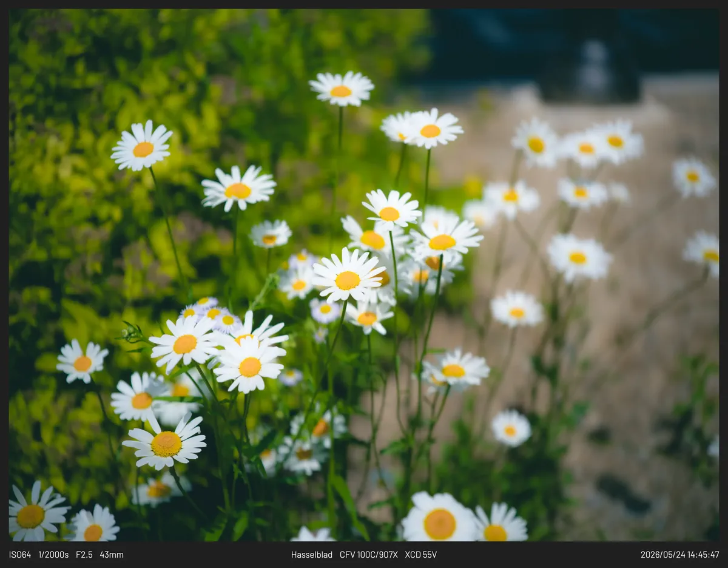Click the 14:45:47 capture time
This screenshot has width=728, height=568.
[x=703, y=555]
